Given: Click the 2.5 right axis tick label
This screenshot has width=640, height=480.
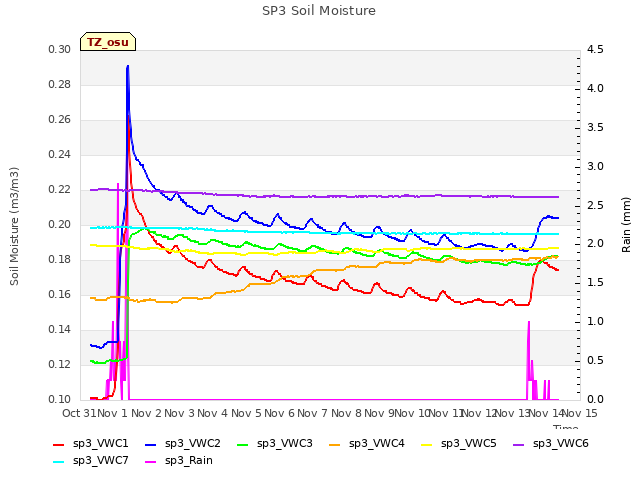Looking at the screenshot, I should coord(595,205).
